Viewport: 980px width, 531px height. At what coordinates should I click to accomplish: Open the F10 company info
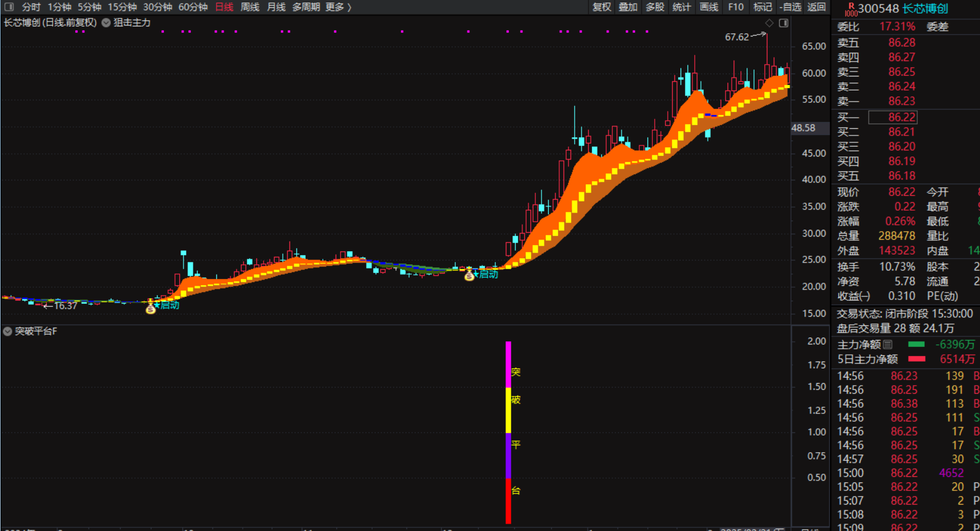pos(735,7)
